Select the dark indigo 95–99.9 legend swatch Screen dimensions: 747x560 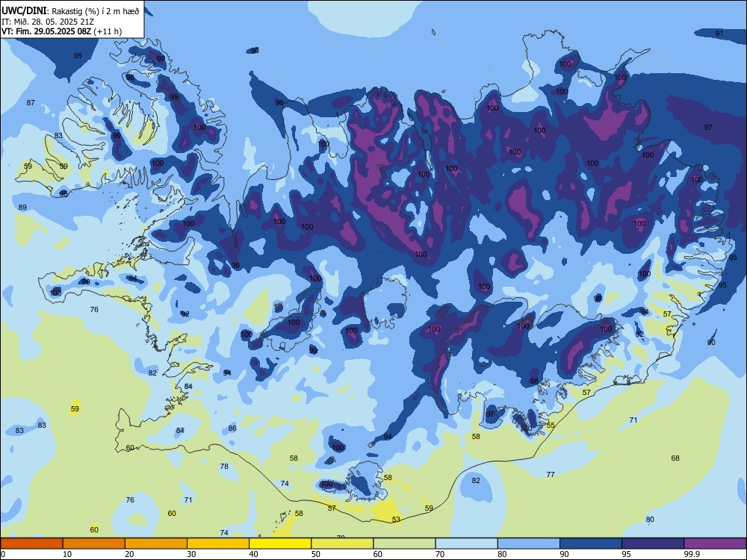click(653, 544)
